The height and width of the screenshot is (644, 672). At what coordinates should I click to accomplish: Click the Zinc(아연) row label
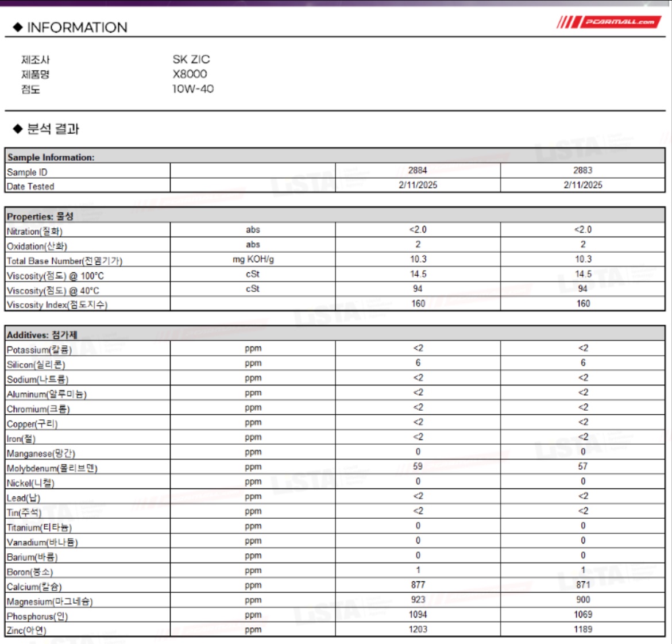(x=26, y=630)
